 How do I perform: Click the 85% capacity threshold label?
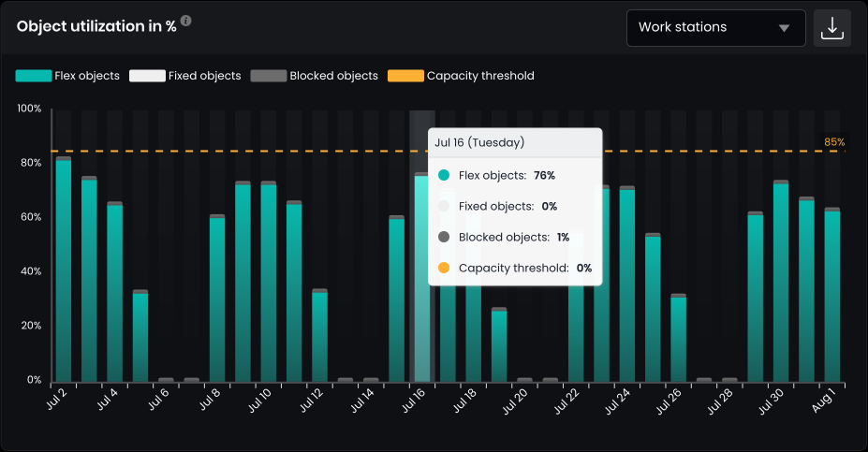coord(833,142)
